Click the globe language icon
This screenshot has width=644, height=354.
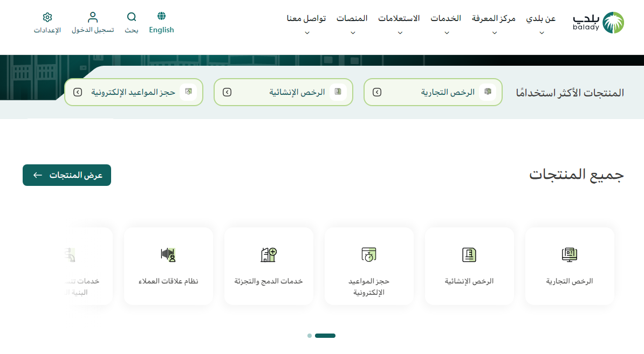point(161,16)
